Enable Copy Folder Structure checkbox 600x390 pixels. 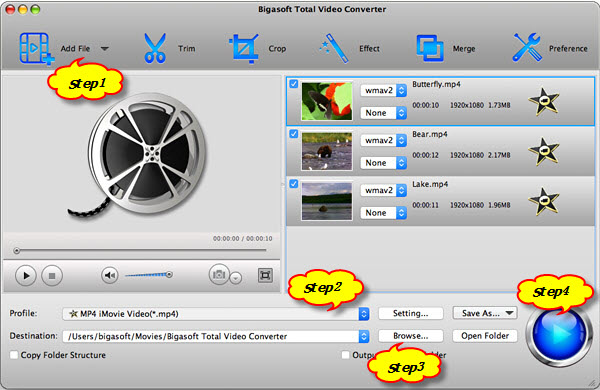tap(14, 355)
